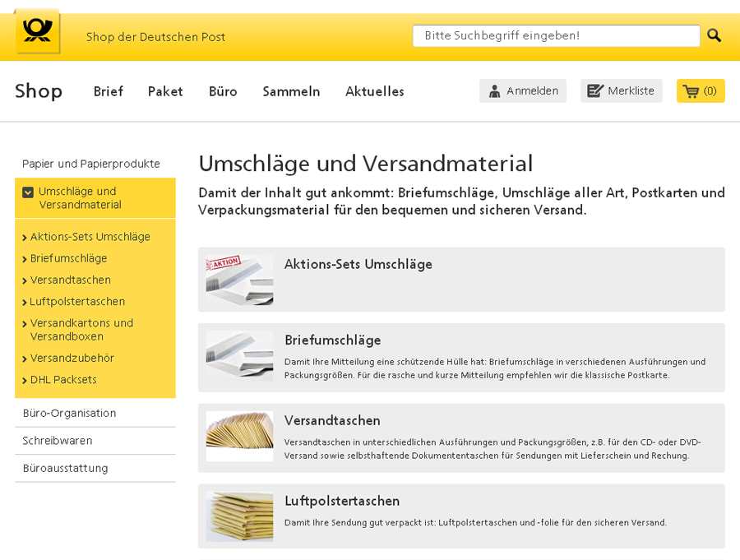
Task: Click Versandtaschen product thumbnail
Action: click(x=240, y=436)
